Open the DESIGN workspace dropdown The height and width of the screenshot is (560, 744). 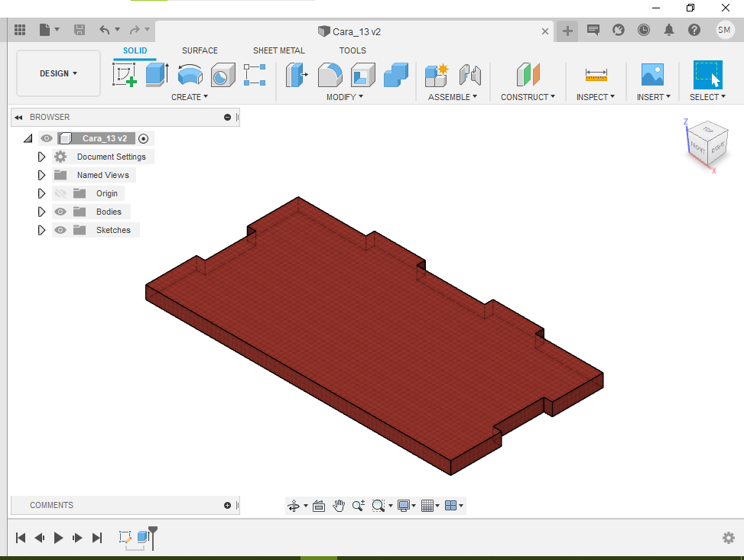pyautogui.click(x=58, y=73)
